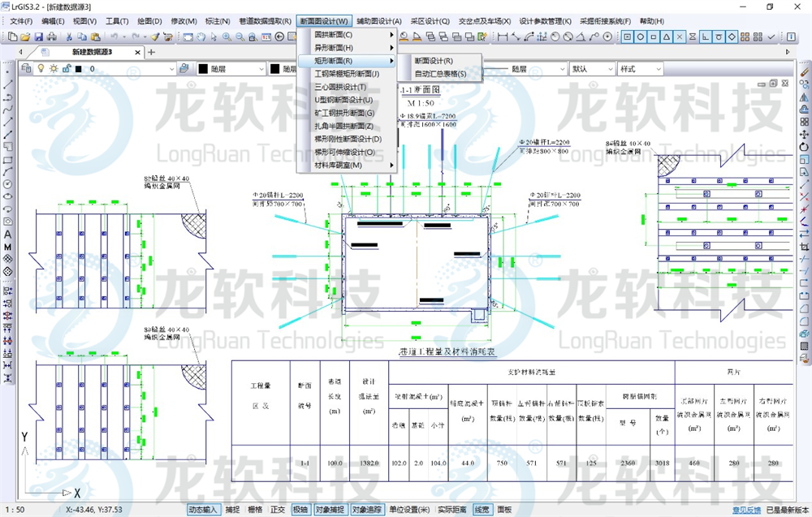This screenshot has height=517, width=812.
Task: Click the + to add a new tab
Action: point(151,50)
